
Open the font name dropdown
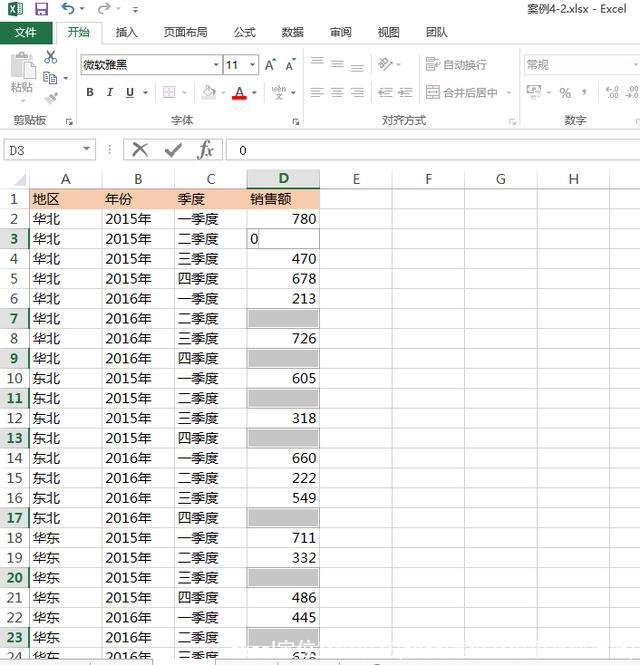pyautogui.click(x=215, y=65)
